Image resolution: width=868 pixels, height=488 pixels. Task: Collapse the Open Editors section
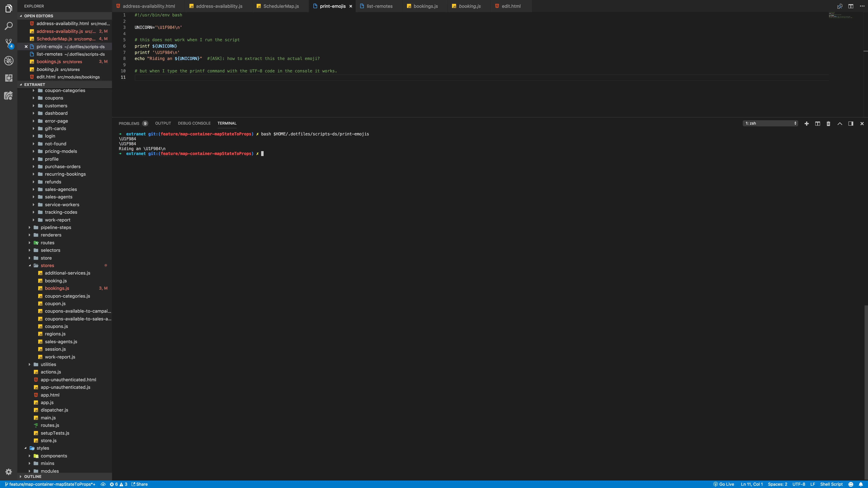click(65, 16)
